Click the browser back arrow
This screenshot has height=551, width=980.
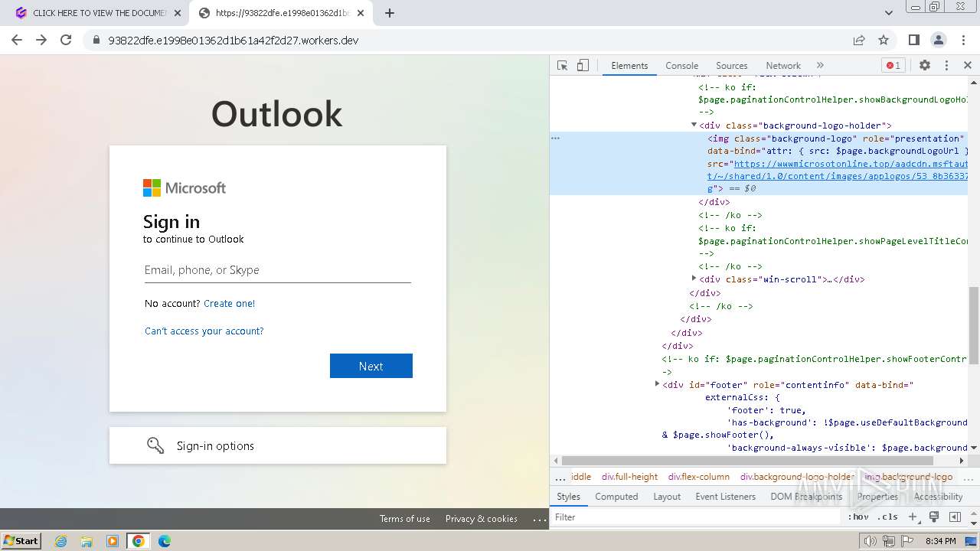(17, 40)
